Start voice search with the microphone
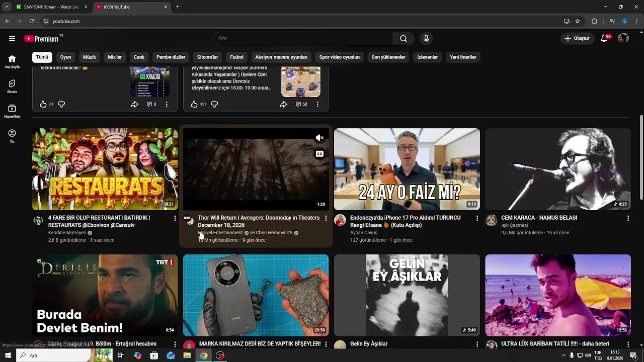 pyautogui.click(x=426, y=39)
